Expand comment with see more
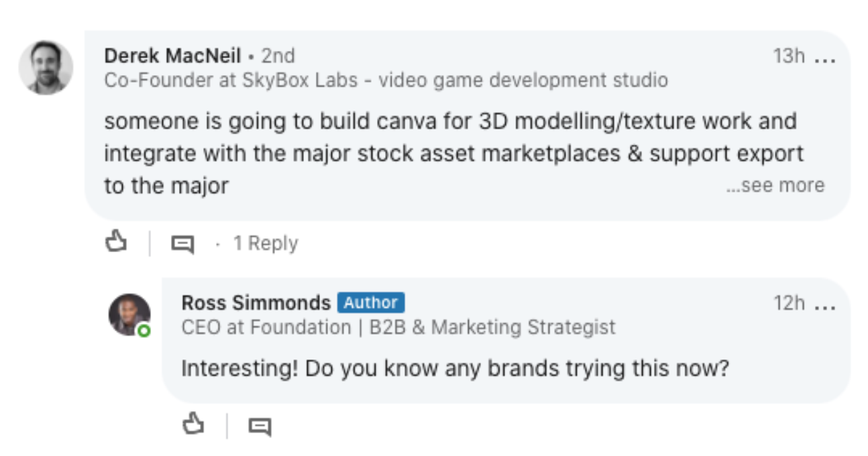Viewport: 868px width, 456px height. pyautogui.click(x=775, y=185)
